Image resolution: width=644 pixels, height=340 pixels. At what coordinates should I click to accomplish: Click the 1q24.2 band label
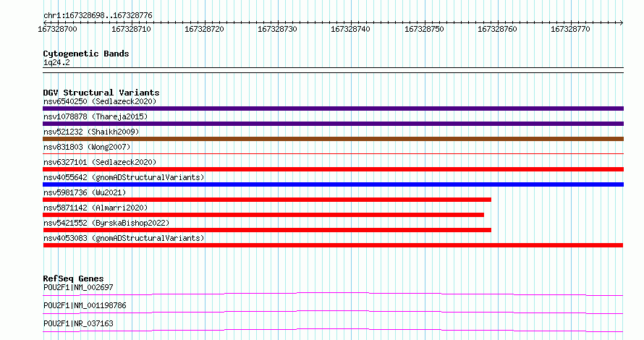click(56, 62)
